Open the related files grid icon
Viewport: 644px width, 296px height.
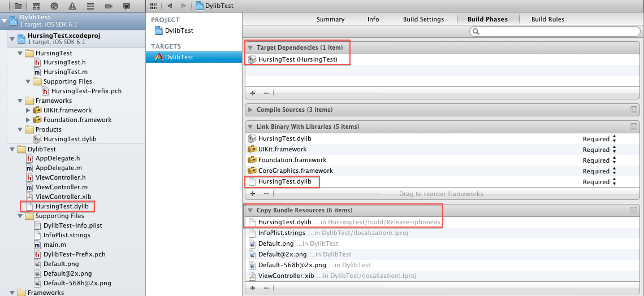[x=154, y=6]
